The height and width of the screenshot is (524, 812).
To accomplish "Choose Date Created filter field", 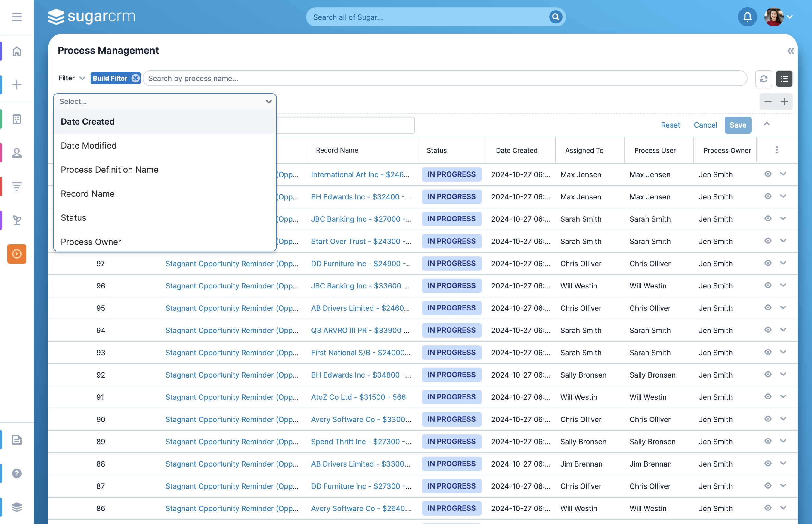I will [165, 122].
